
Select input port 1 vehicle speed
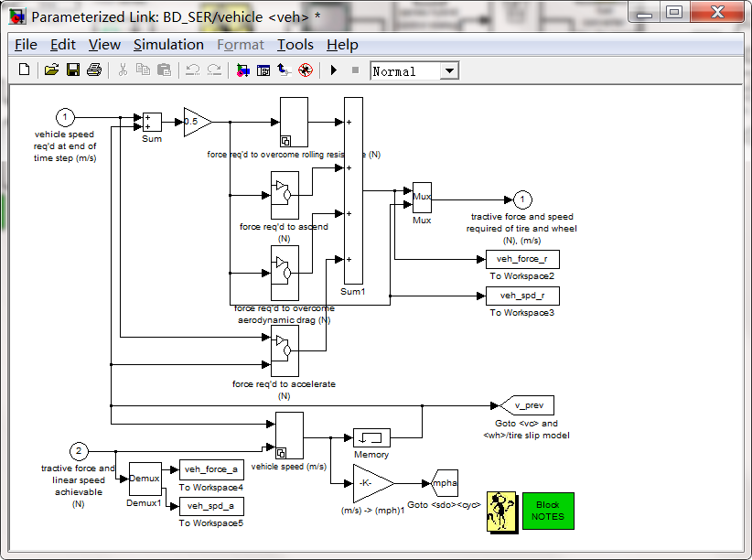point(65,117)
